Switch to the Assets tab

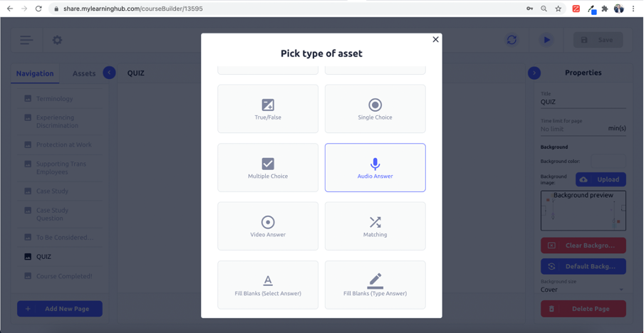point(84,73)
